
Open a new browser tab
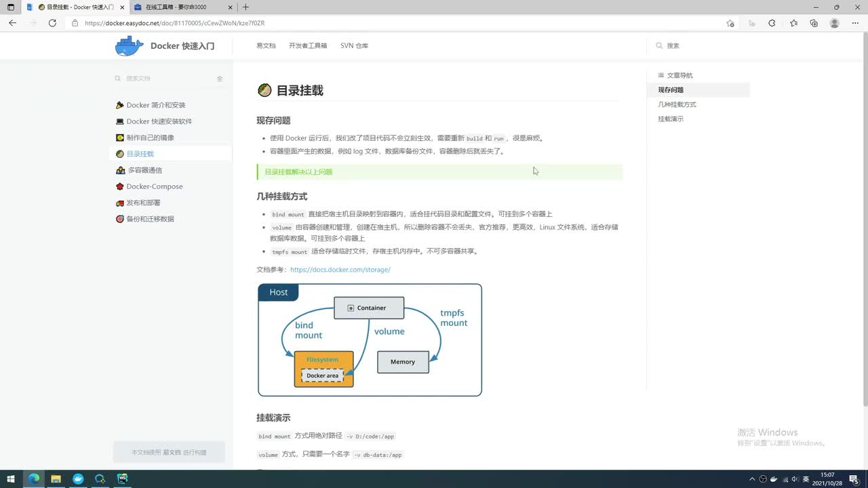coord(245,7)
